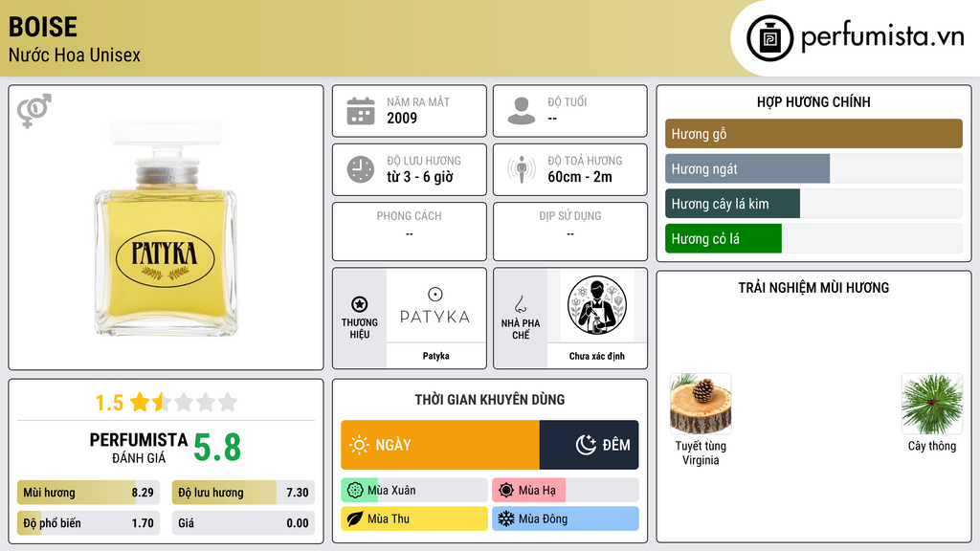Click the 2009 release year value
Image resolution: width=980 pixels, height=551 pixels.
(402, 118)
